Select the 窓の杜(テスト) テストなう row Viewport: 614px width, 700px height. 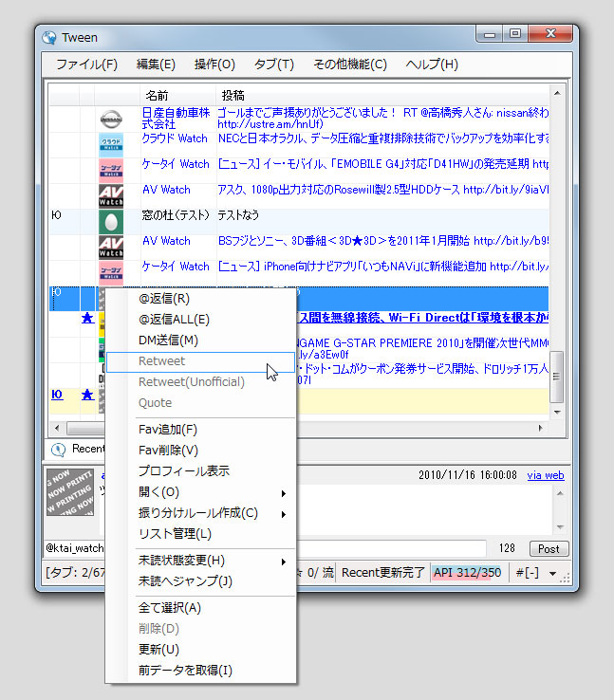[x=299, y=222]
